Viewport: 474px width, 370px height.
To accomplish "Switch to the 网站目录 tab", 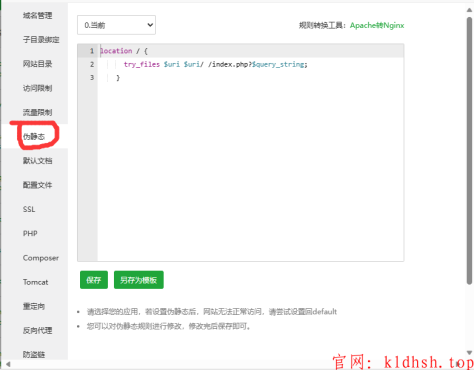I will coord(37,64).
